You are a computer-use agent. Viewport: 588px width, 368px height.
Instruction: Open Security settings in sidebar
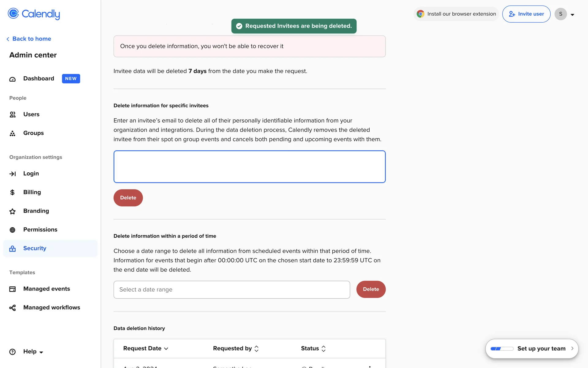(x=35, y=248)
